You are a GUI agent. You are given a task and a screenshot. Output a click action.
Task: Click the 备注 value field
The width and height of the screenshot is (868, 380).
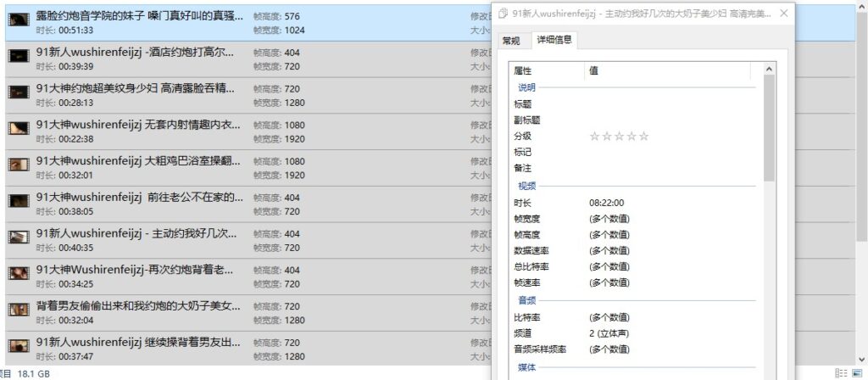point(670,168)
